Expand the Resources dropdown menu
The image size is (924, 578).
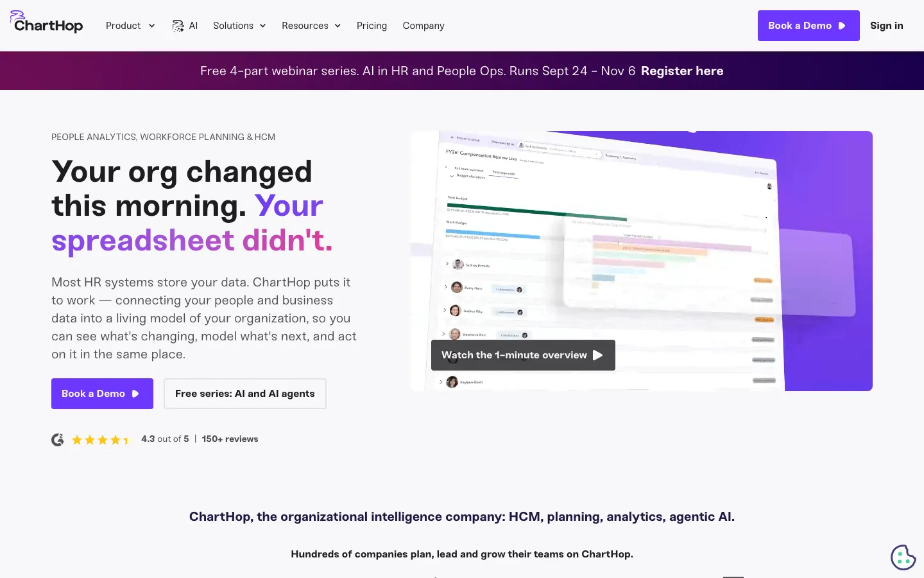(x=311, y=26)
